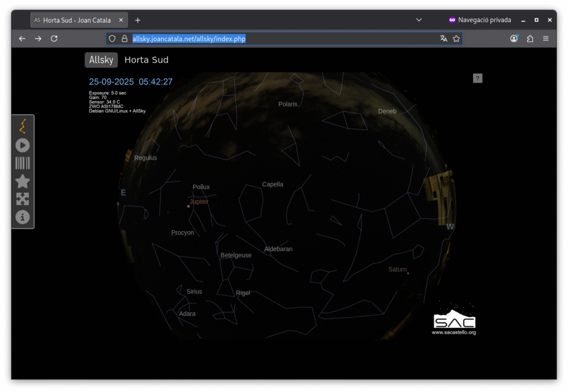Click the allsky.joancatala.net URL field

(x=277, y=39)
